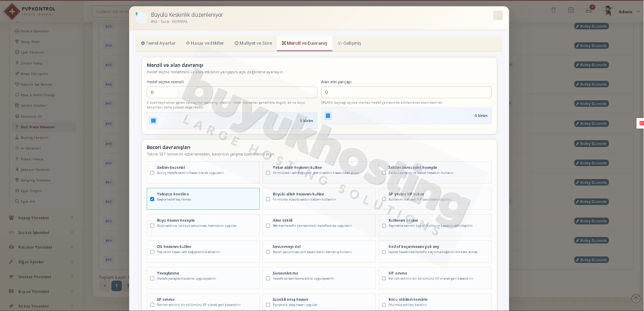Enable the Savunmayı del checkbox

click(268, 252)
